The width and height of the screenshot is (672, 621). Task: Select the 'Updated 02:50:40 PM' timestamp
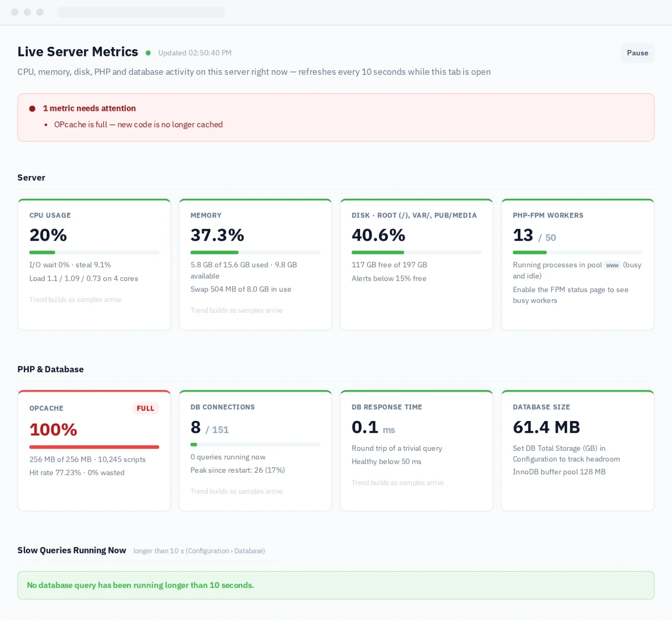[x=195, y=53]
